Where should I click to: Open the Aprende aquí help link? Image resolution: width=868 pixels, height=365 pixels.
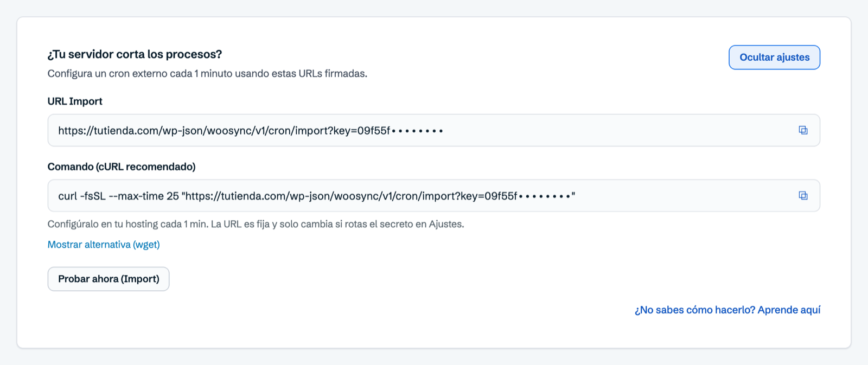[727, 310]
